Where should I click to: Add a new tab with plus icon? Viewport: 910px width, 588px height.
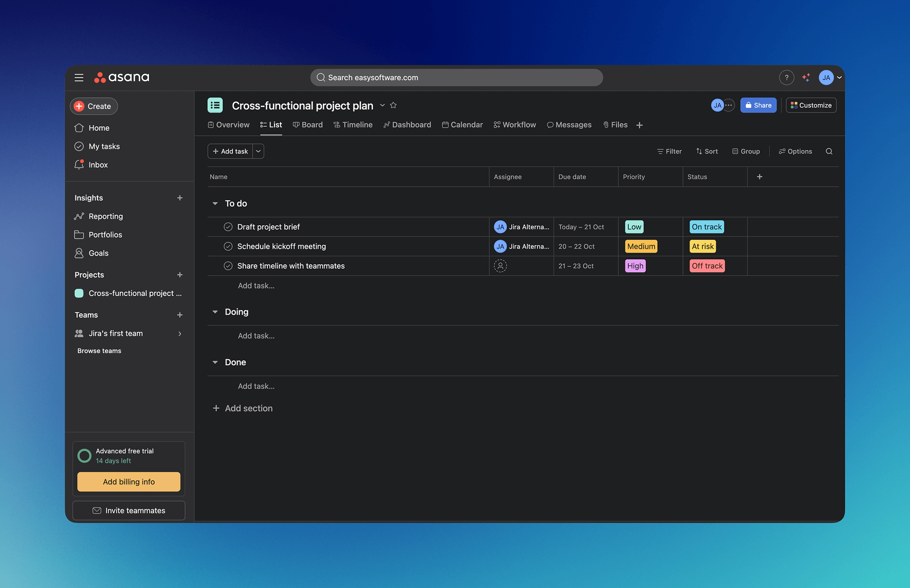[640, 125]
